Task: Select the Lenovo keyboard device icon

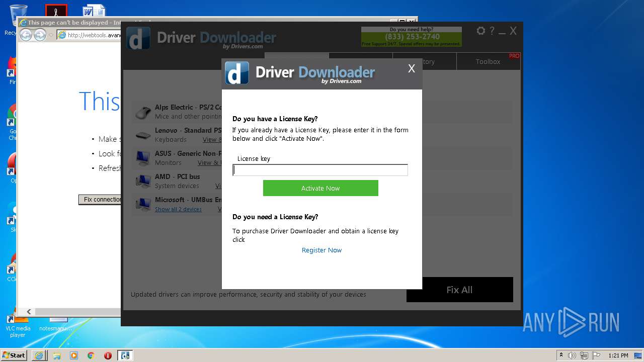Action: click(x=143, y=135)
